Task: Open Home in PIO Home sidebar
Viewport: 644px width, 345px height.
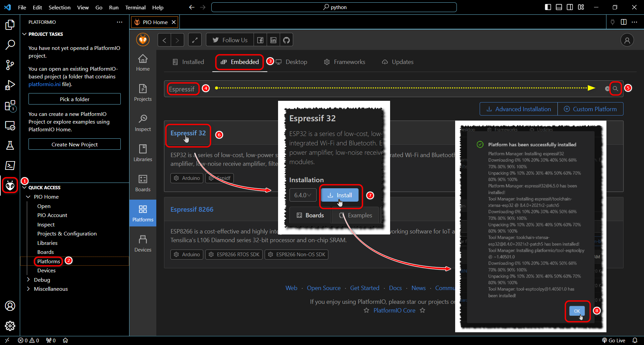Action: point(143,63)
